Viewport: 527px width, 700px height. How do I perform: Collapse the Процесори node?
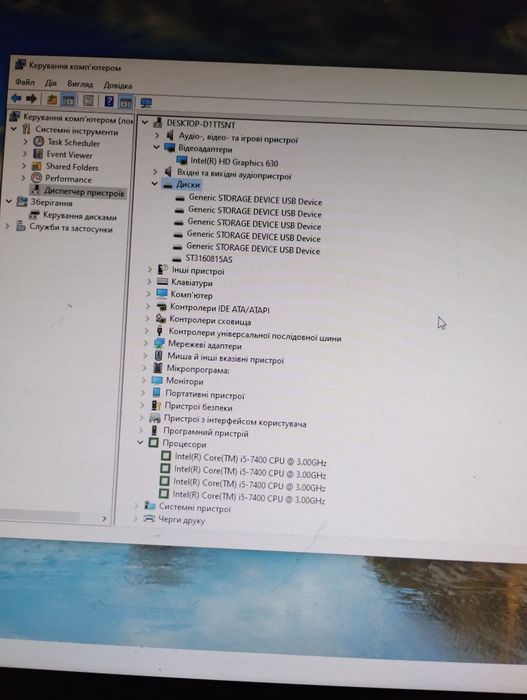(140, 442)
